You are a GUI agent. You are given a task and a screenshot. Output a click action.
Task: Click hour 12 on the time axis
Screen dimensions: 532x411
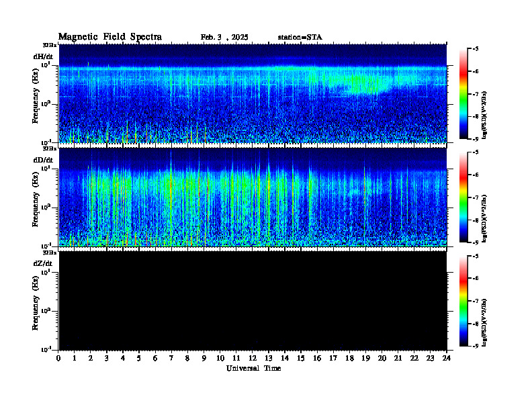click(253, 358)
